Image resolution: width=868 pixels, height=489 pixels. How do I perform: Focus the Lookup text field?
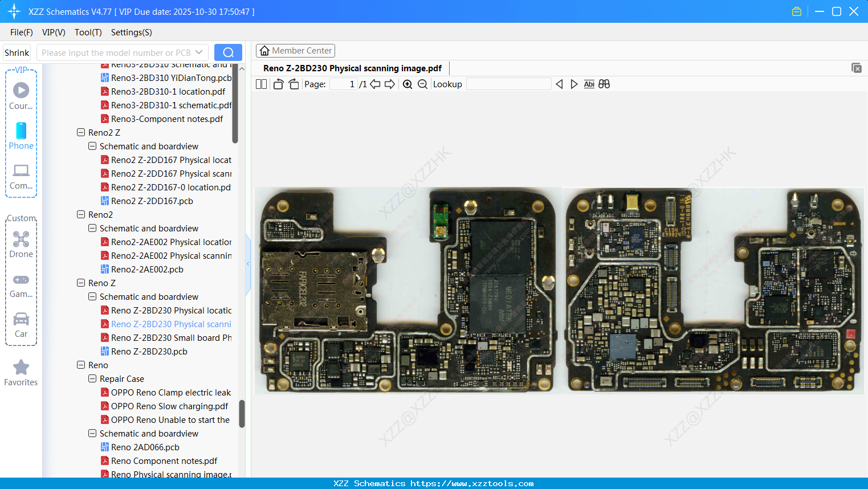coord(509,84)
